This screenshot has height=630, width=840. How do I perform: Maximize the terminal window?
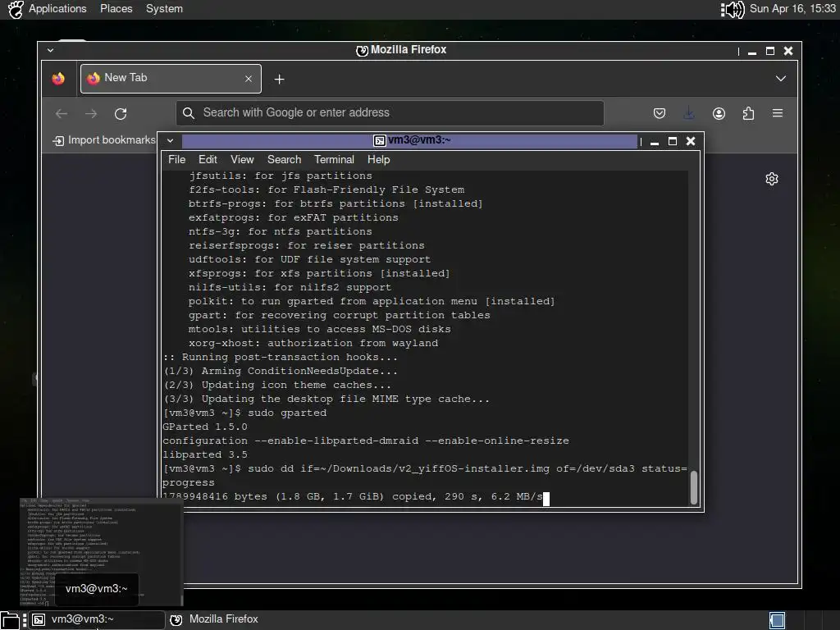(673, 141)
